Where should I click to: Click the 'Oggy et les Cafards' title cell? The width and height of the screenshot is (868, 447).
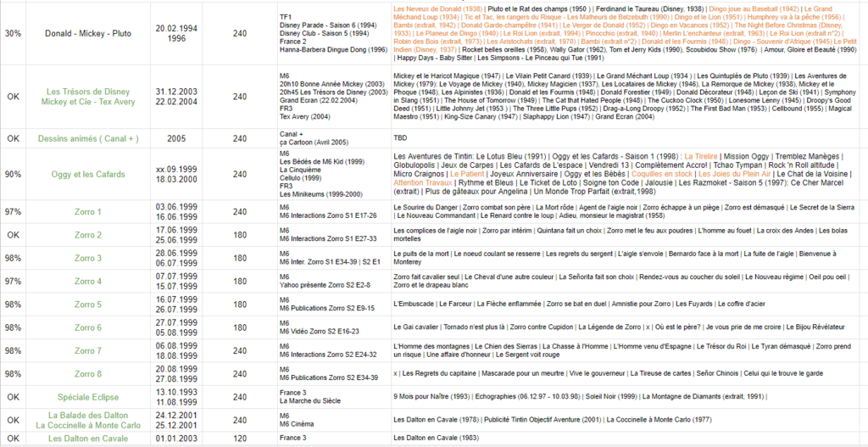pos(88,175)
